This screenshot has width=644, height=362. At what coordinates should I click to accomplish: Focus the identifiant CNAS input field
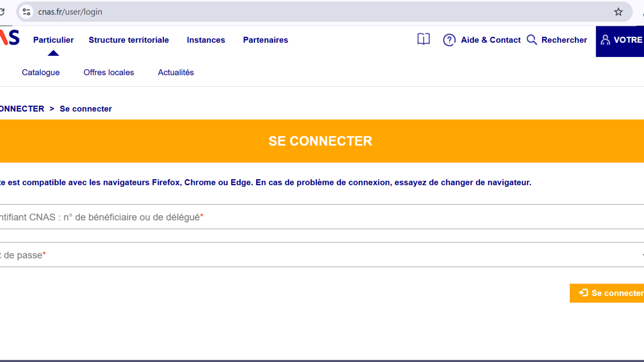tap(322, 217)
